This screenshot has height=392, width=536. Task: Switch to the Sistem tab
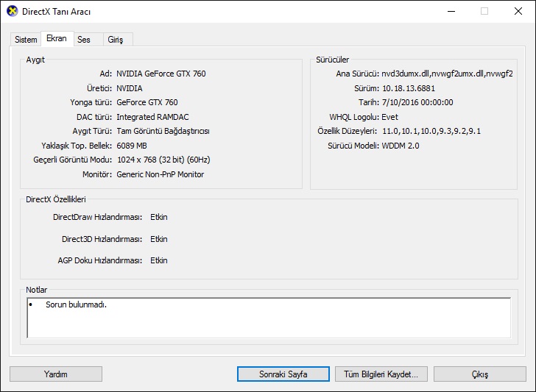26,40
